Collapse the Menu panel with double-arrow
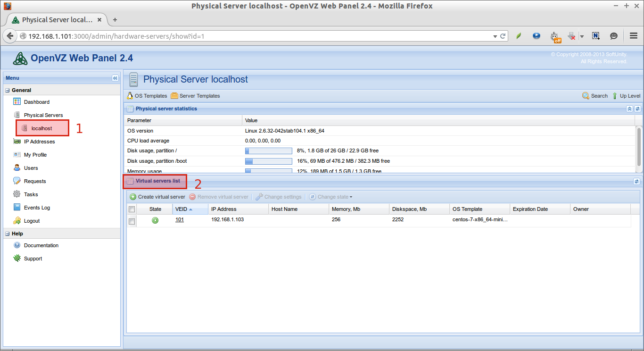This screenshot has width=644, height=351. click(x=115, y=78)
